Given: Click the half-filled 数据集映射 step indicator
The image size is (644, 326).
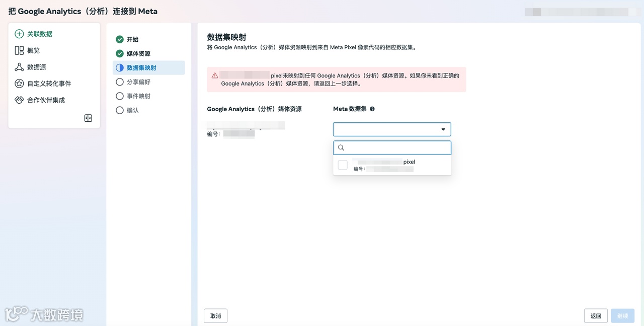Looking at the screenshot, I should [120, 68].
